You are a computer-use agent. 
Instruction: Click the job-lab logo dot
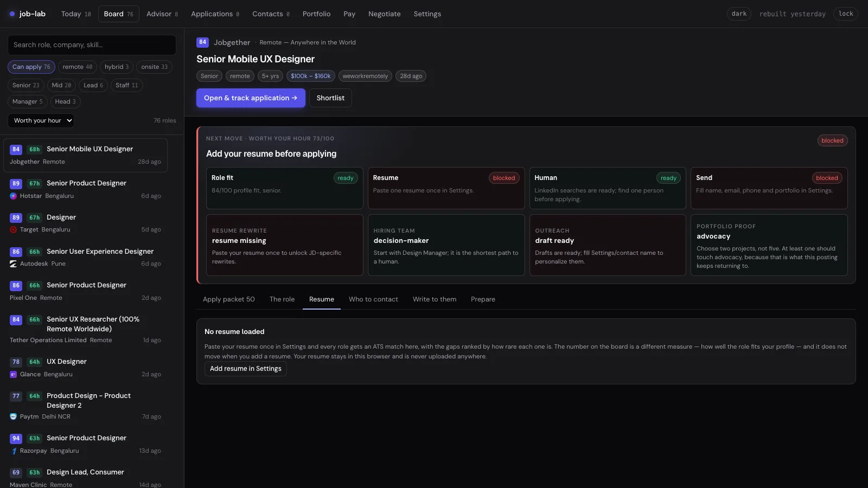12,14
